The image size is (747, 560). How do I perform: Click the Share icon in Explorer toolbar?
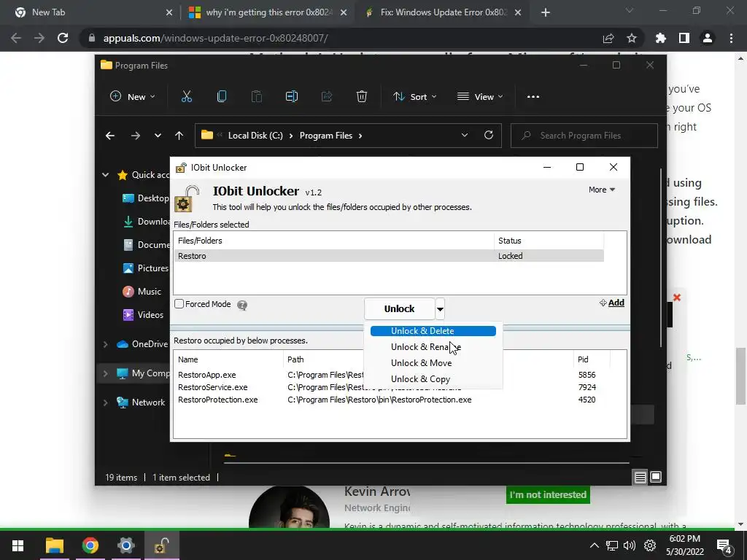327,97
